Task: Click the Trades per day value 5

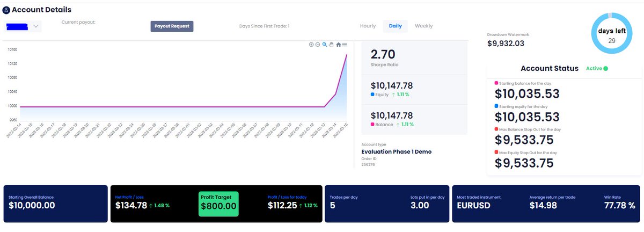Action: click(332, 206)
